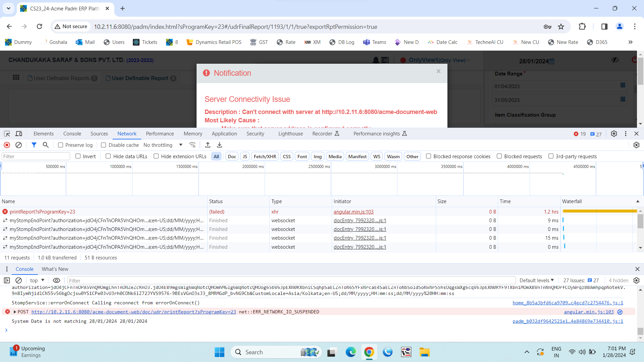Select the Fetch/XHR filter
644x362 pixels.
265,157
